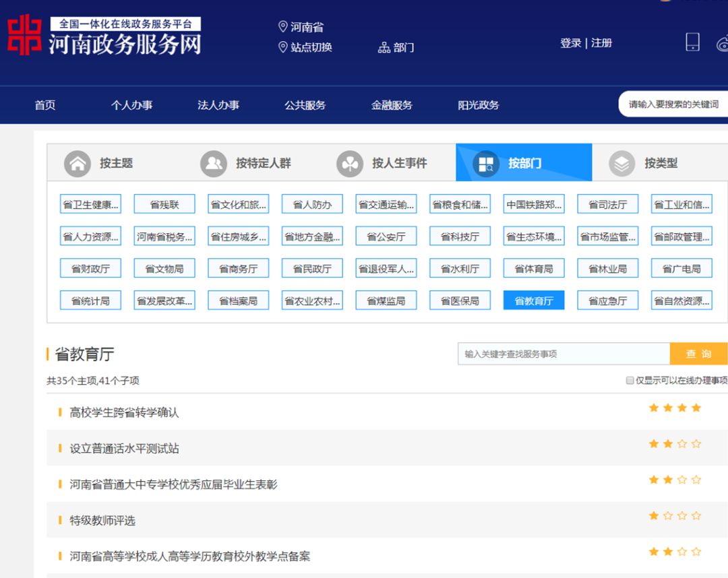Select the 省科技厅 department button
This screenshot has width=728, height=578.
click(460, 236)
